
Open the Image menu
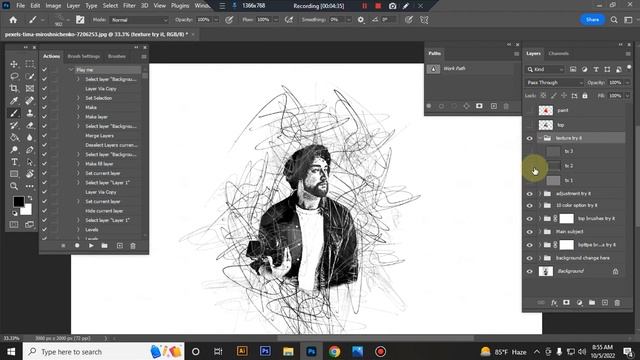[x=53, y=6]
